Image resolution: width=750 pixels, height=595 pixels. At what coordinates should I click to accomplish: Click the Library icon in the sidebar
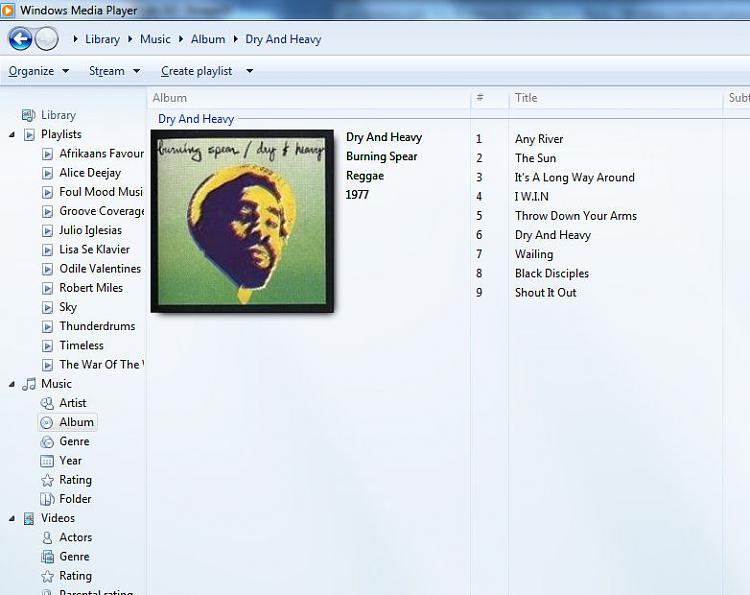29,115
